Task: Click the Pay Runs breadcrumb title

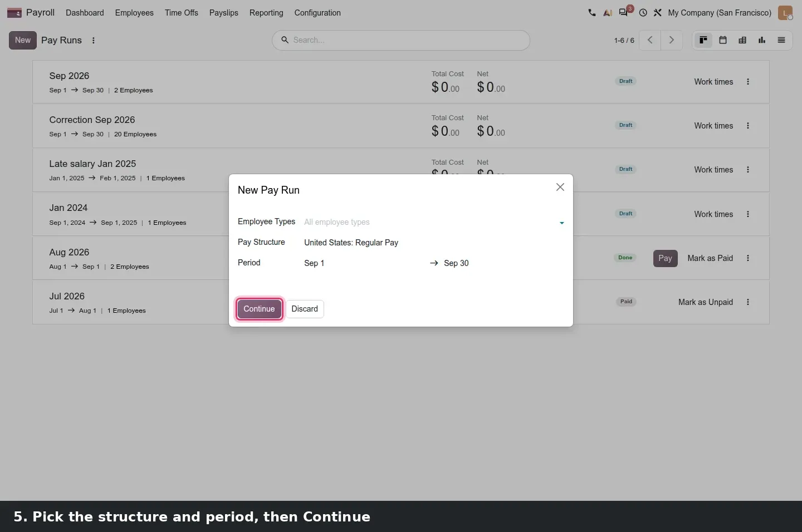Action: click(x=61, y=40)
